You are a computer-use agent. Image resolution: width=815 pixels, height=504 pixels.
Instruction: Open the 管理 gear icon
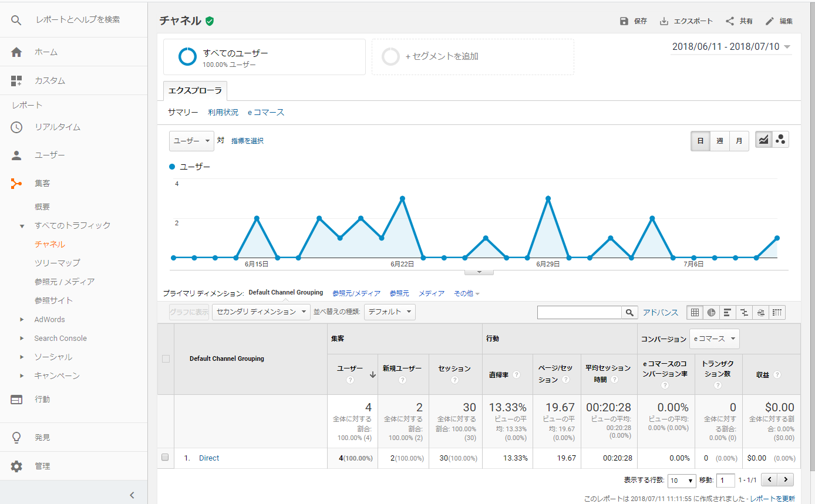(16, 466)
